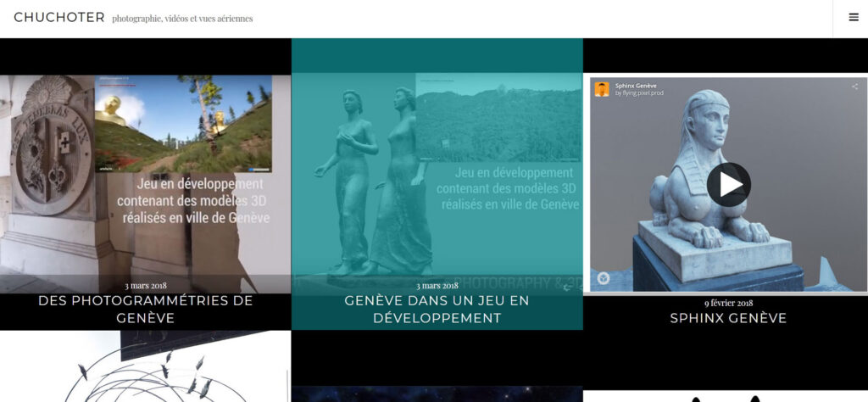Click the tagline 'photographie, vidéos et vues aériennes'

pos(182,19)
